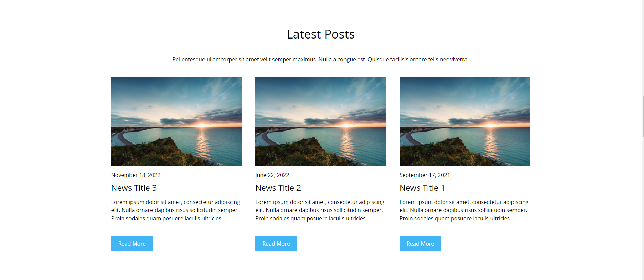Viewport: 644px width, 280px height.
Task: Click the Pellentesque ullamcorper subtitle paragraph
Action: pyautogui.click(x=320, y=59)
